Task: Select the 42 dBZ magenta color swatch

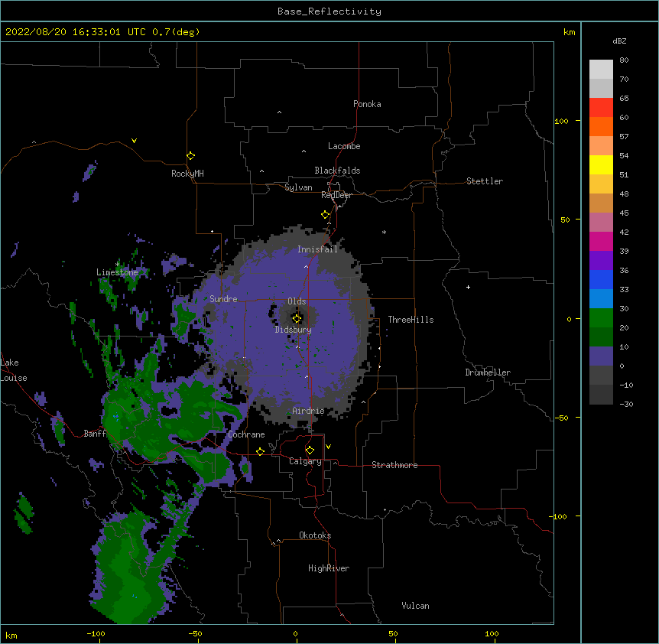Action: (x=601, y=241)
